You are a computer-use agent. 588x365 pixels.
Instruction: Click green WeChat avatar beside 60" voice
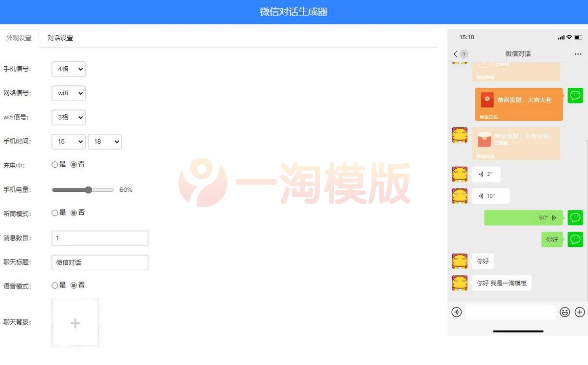pyautogui.click(x=575, y=218)
